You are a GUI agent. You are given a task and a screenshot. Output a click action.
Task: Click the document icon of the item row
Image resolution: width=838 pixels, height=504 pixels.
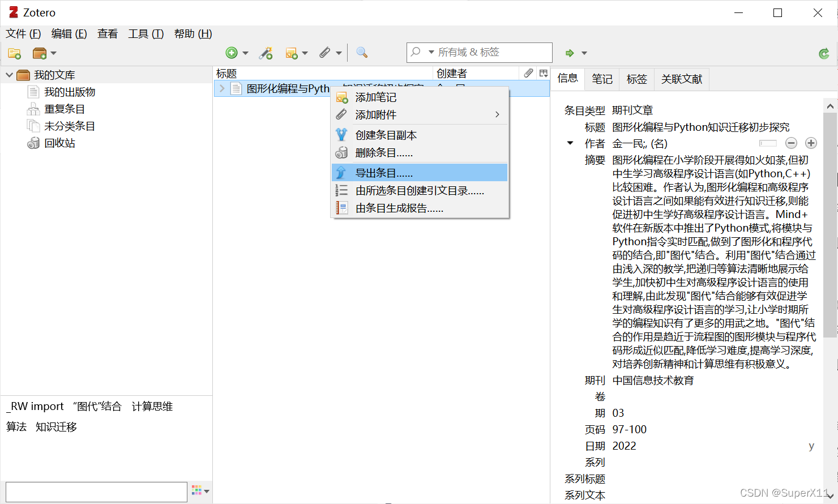coord(236,88)
